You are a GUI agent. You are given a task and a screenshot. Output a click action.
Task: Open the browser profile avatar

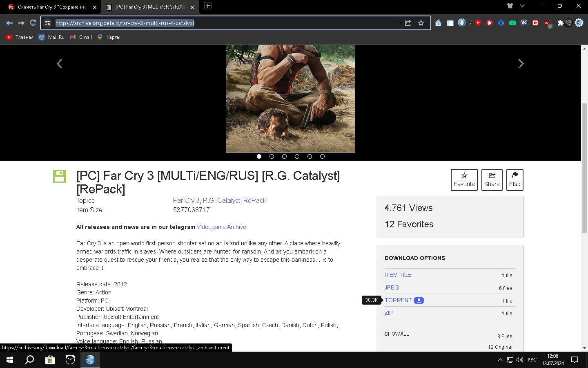coord(568,23)
